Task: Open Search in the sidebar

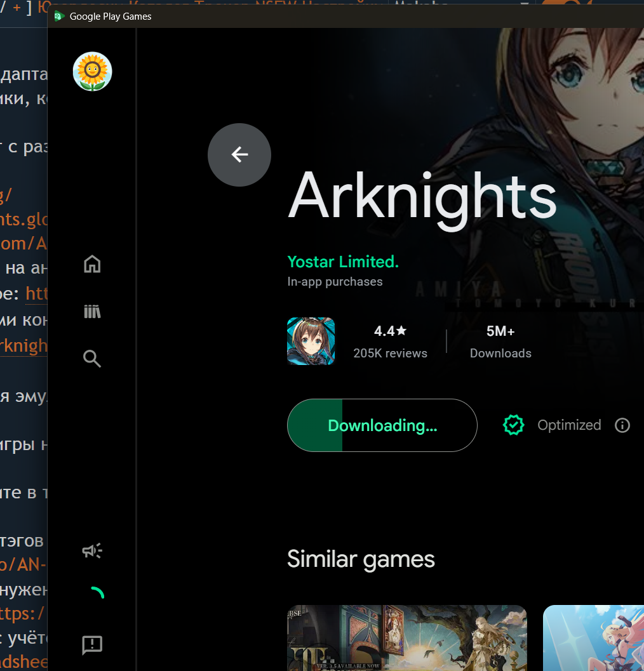Action: (92, 359)
